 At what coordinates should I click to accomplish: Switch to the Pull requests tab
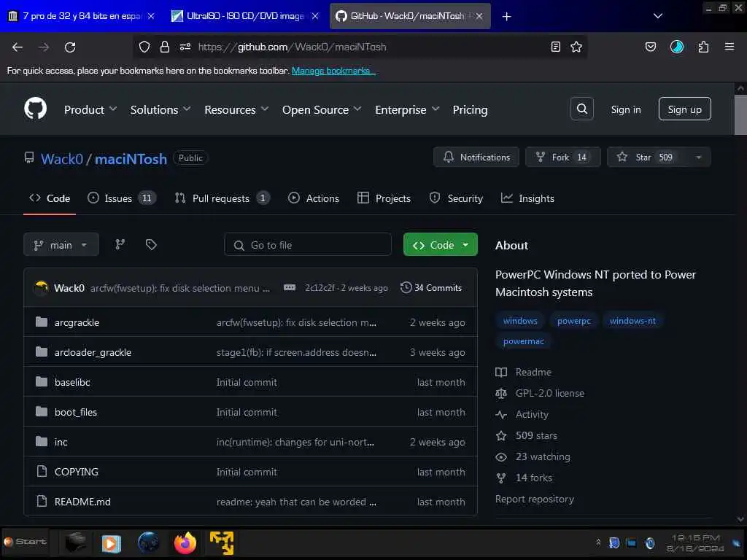[222, 198]
